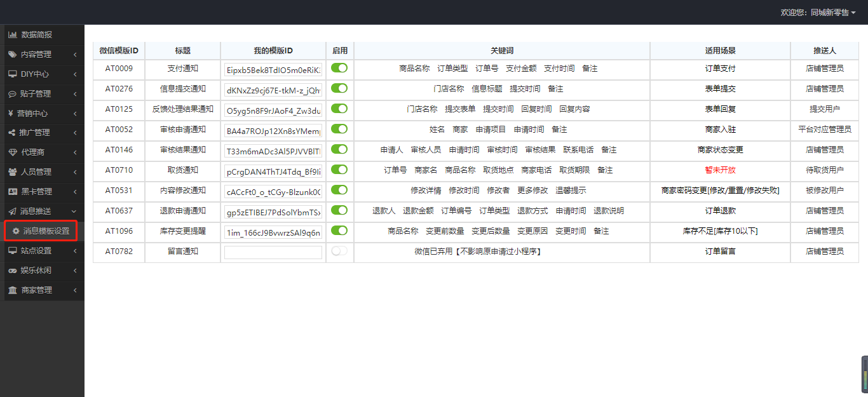Click the red 库存不足[库存10以下] text
Viewport: 868px width, 397px height.
point(719,231)
